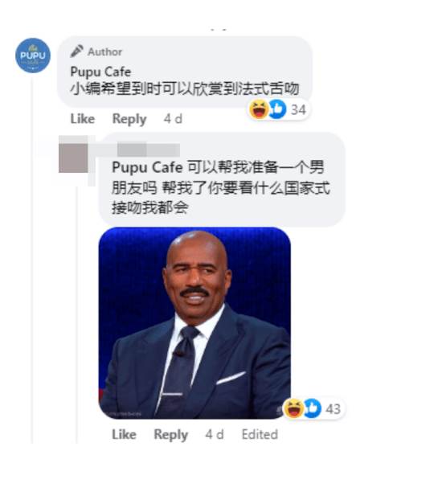Open the 4 d timestamp under author comment

[173, 119]
